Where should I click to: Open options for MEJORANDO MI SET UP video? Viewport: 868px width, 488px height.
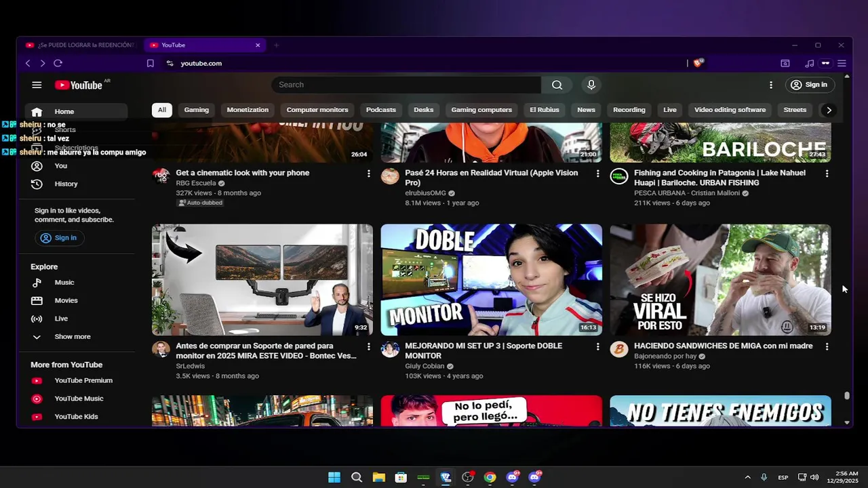tap(597, 347)
